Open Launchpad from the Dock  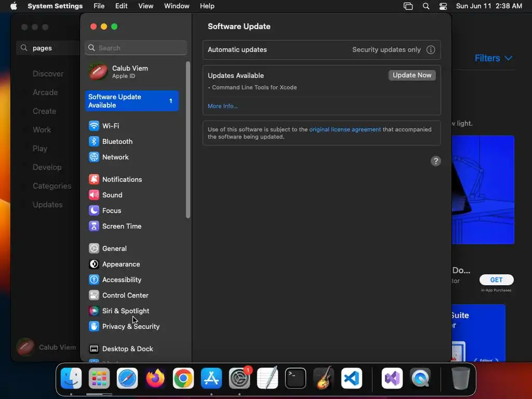pyautogui.click(x=99, y=378)
